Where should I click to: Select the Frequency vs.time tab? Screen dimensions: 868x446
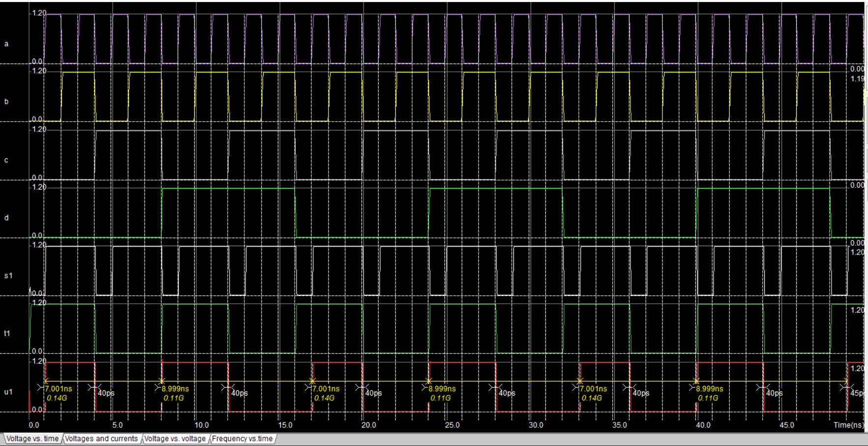coord(242,439)
